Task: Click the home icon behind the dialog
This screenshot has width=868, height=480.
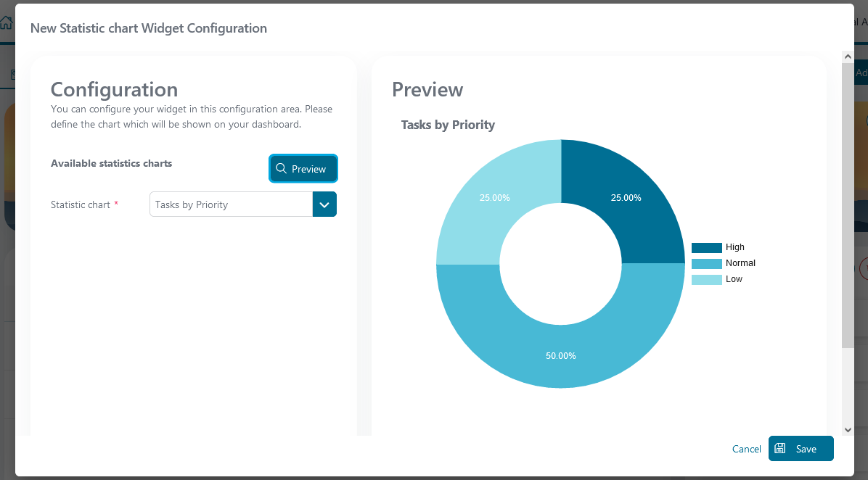Action: pos(6,22)
